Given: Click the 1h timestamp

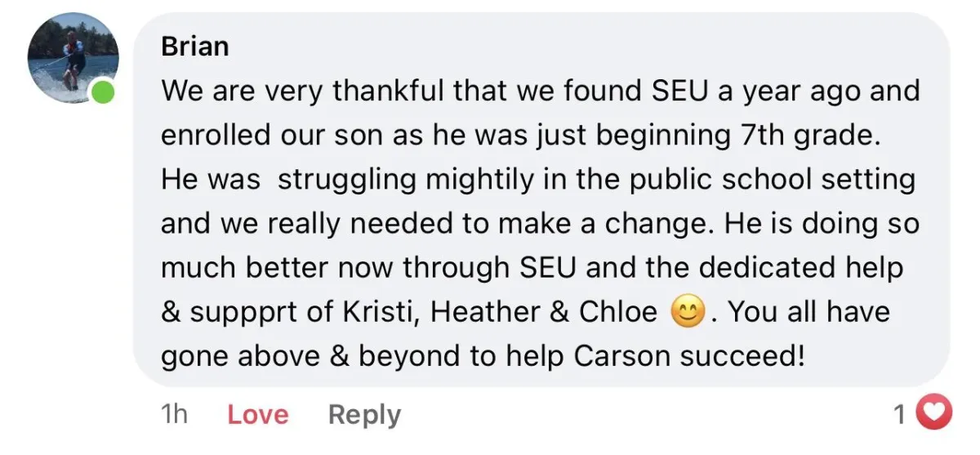Looking at the screenshot, I should click(175, 415).
